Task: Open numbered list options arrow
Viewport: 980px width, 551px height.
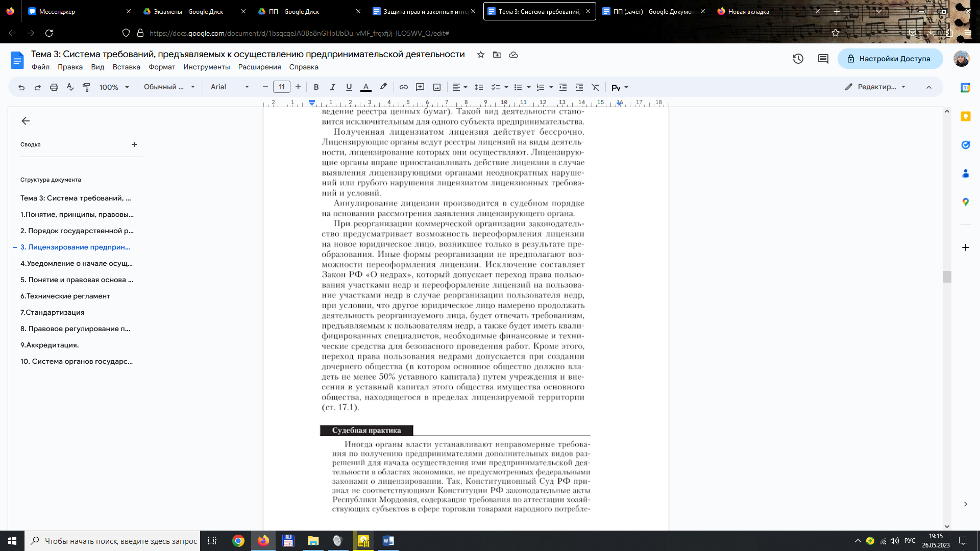Action: tap(551, 87)
